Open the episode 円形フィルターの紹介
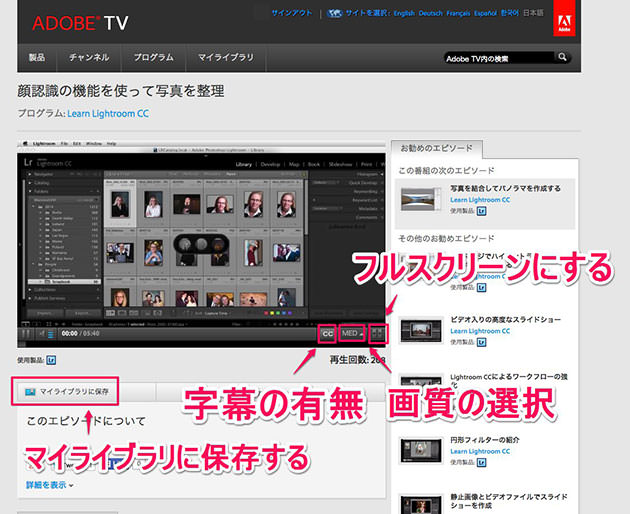Image resolution: width=630 pixels, height=514 pixels. pyautogui.click(x=485, y=440)
